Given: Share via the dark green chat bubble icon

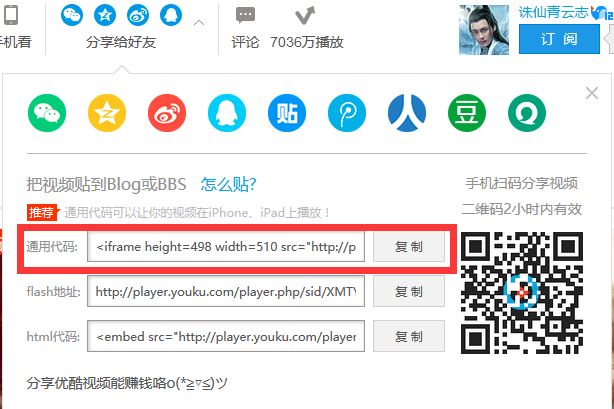Looking at the screenshot, I should [x=527, y=113].
